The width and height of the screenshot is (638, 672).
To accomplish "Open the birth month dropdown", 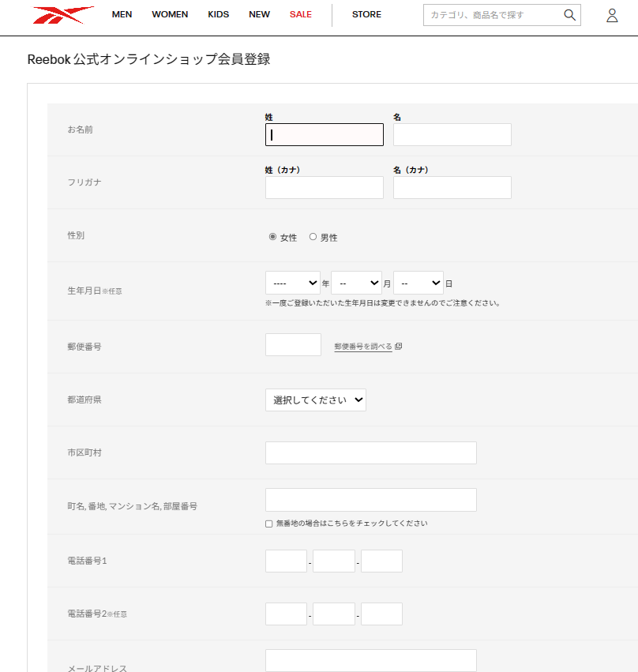I will click(355, 283).
